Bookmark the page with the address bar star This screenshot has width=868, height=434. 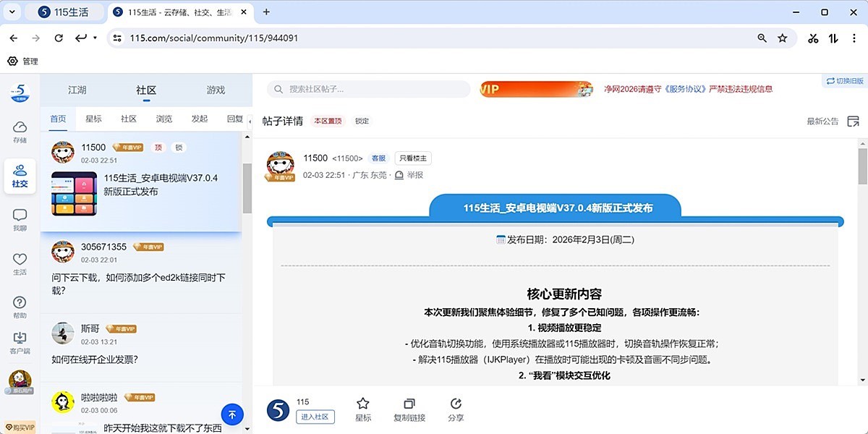[x=783, y=38]
